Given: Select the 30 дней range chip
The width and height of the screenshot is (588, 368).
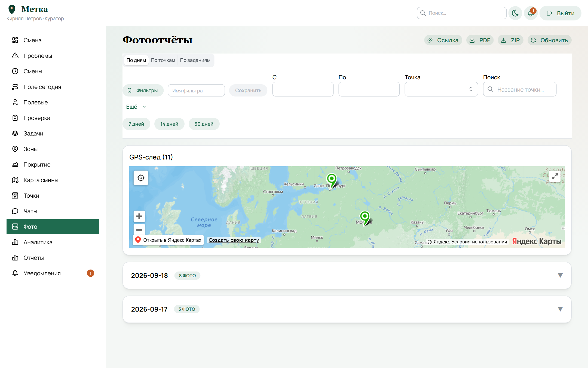Looking at the screenshot, I should (204, 124).
